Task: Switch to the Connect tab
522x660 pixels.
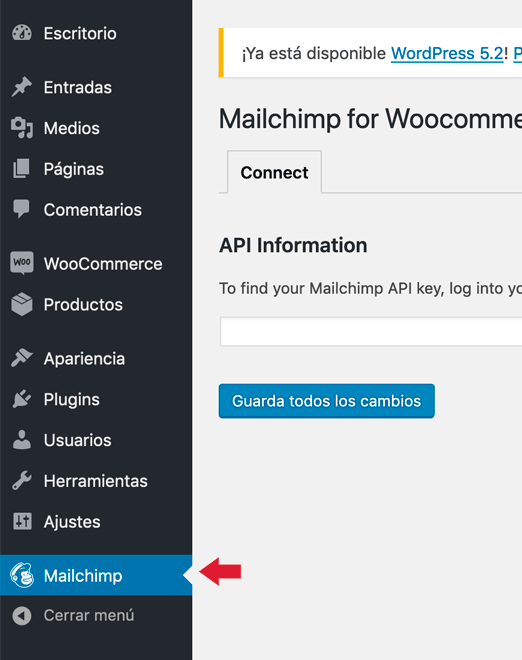Action: [274, 172]
